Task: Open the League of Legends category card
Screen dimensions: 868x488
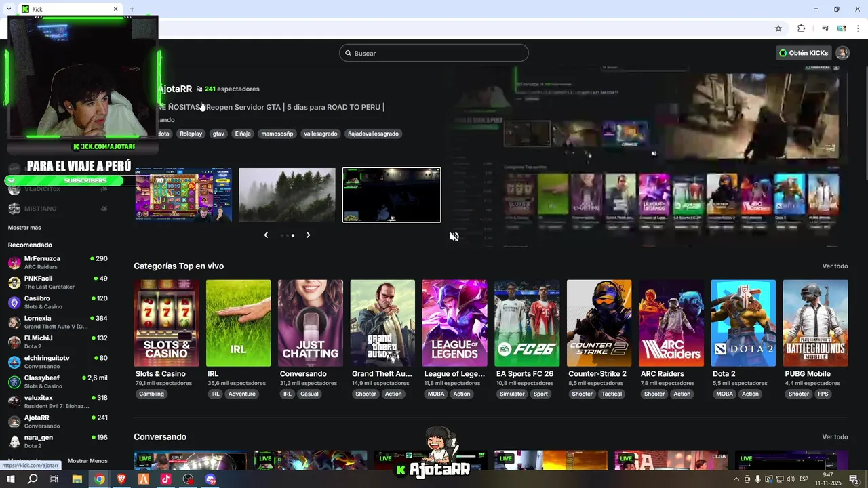Action: 454,323
